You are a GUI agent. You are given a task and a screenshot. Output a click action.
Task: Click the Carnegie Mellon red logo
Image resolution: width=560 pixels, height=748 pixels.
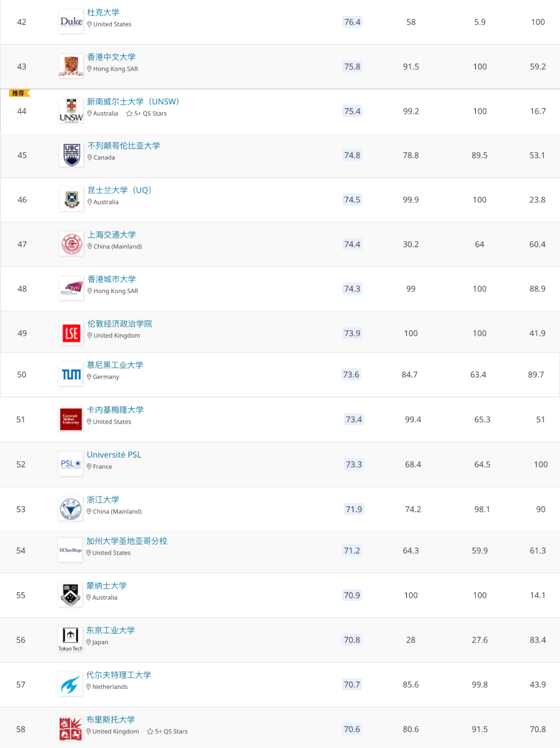pyautogui.click(x=71, y=419)
